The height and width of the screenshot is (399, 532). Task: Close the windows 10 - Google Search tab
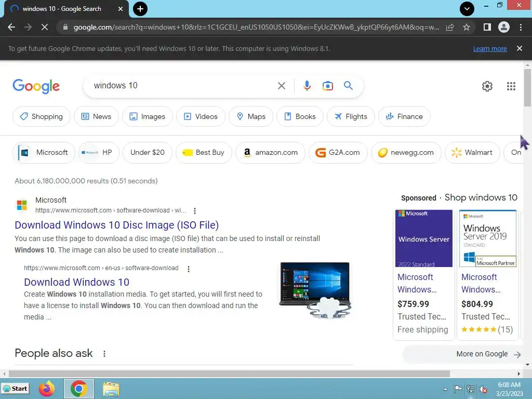121,9
